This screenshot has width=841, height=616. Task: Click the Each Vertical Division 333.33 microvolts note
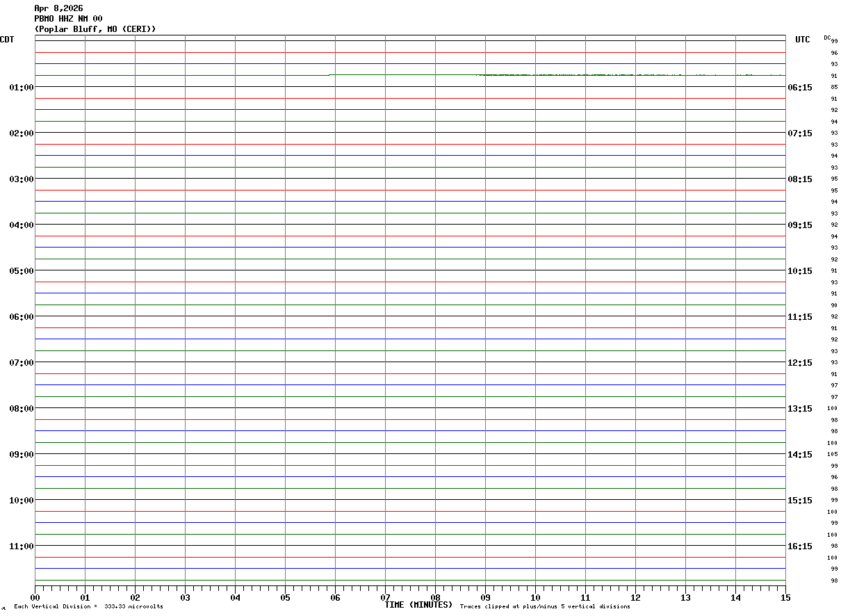pyautogui.click(x=88, y=607)
